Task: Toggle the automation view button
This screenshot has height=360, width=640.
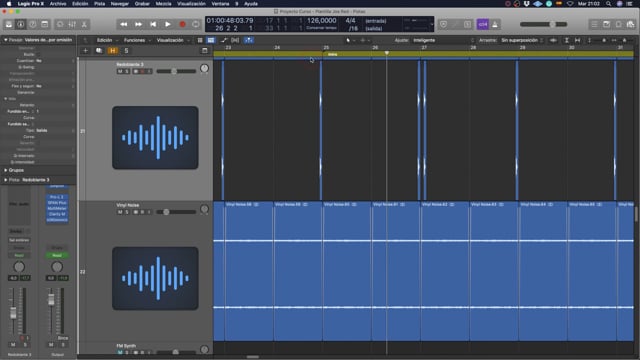Action: 224,40
